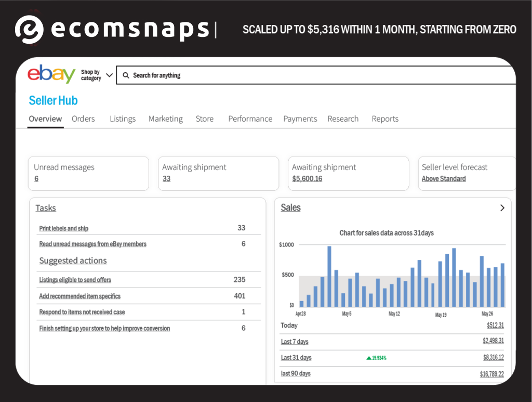Open the $5,600.16 awaiting shipment amount
Image resolution: width=532 pixels, height=402 pixels.
tap(307, 178)
